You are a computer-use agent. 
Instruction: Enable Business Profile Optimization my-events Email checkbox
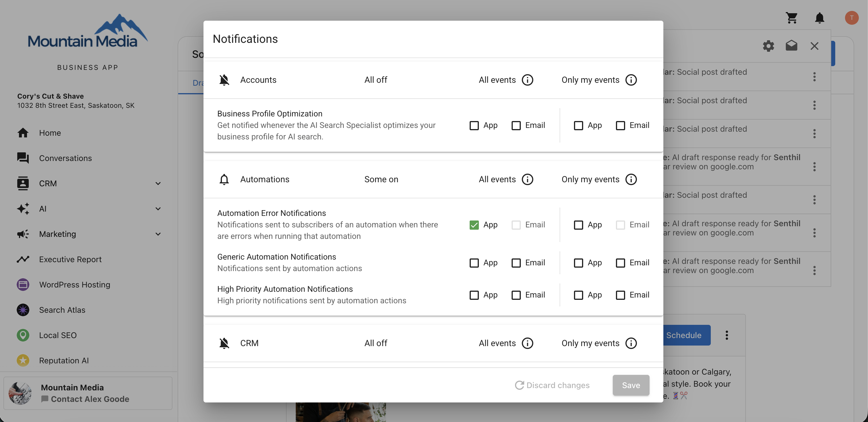pos(620,125)
